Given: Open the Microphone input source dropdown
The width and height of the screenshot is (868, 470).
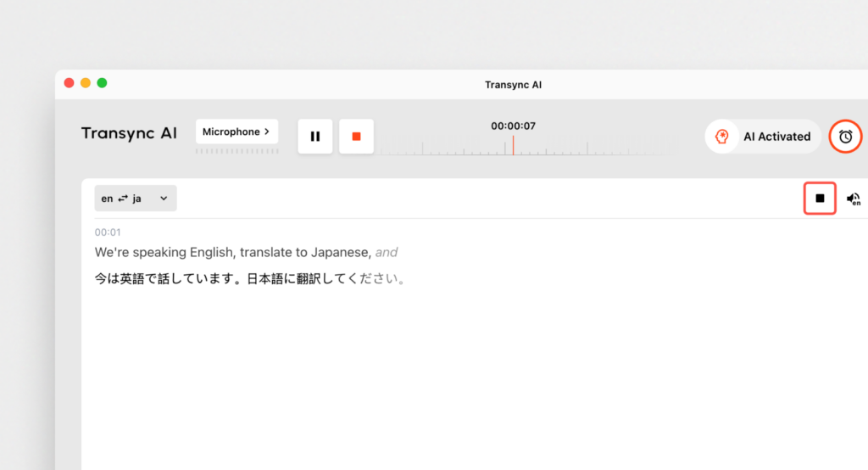Looking at the screenshot, I should coord(236,131).
